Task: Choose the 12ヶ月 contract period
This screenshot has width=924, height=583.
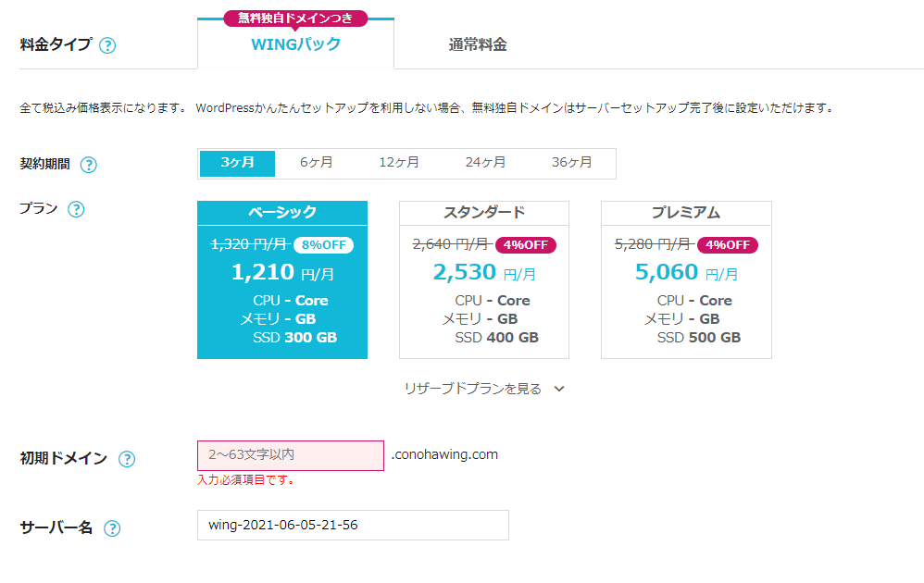Action: pyautogui.click(x=399, y=163)
